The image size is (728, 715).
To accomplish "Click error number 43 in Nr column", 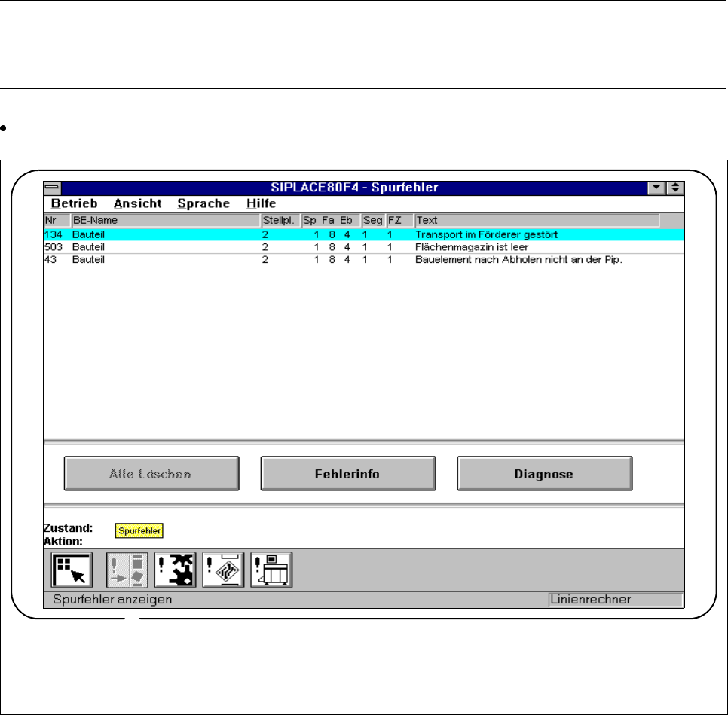I will tap(50, 259).
